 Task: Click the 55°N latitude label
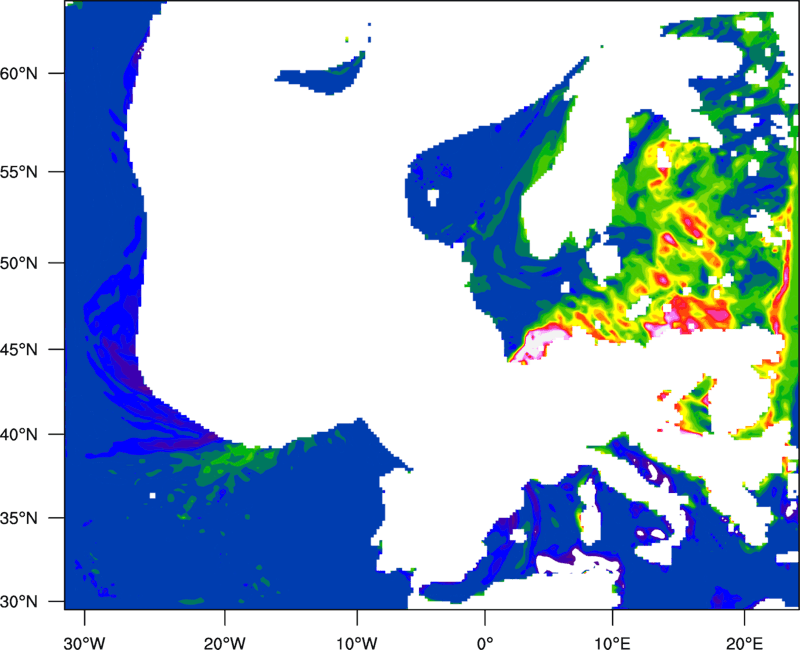pos(19,171)
